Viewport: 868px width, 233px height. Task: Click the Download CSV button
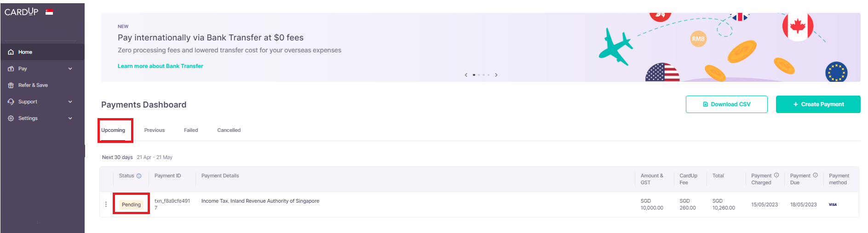click(x=726, y=104)
